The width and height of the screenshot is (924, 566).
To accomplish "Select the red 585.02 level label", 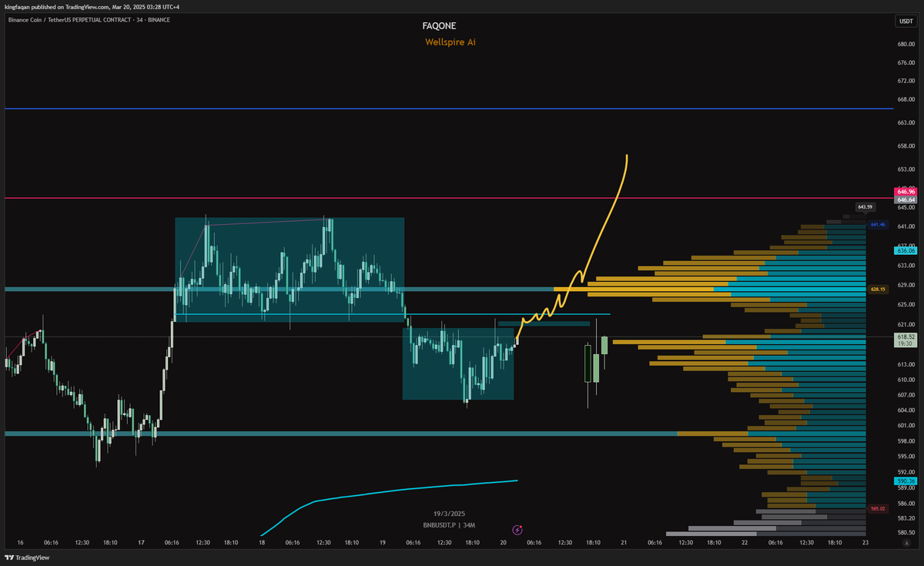I will [878, 508].
